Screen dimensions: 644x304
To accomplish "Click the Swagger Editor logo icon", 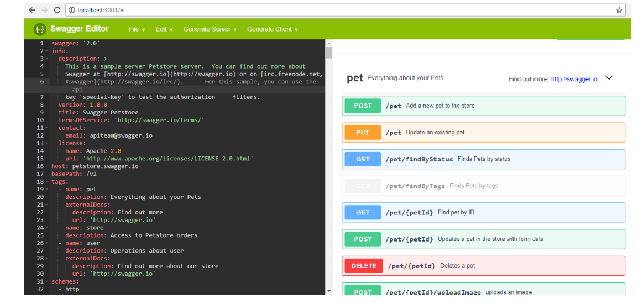I will (x=40, y=29).
